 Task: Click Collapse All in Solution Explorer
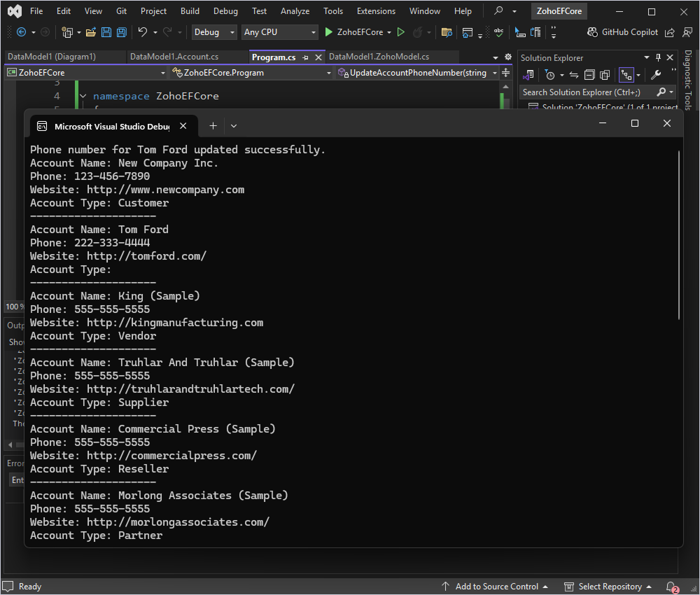pos(589,75)
